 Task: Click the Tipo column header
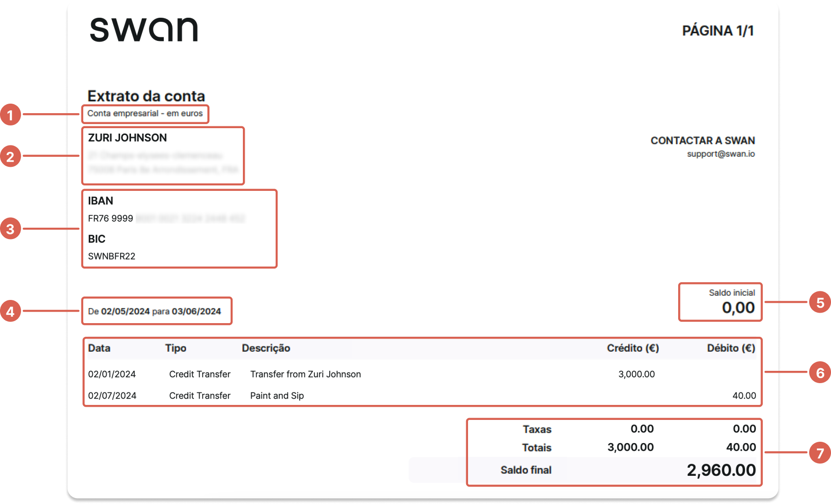[x=176, y=348]
